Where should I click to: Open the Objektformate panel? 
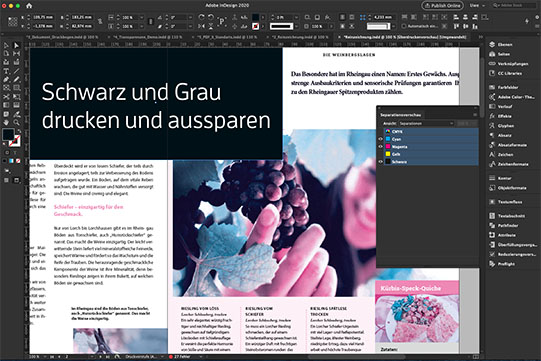[508, 188]
